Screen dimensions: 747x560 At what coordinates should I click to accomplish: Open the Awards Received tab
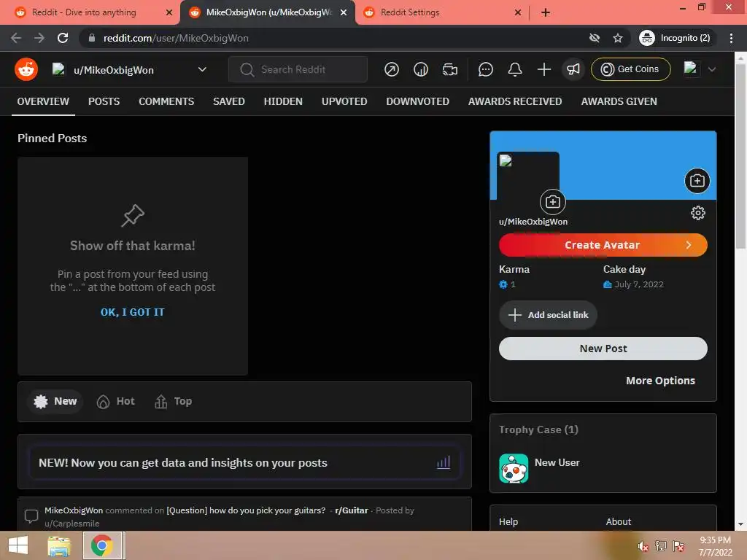pos(515,101)
